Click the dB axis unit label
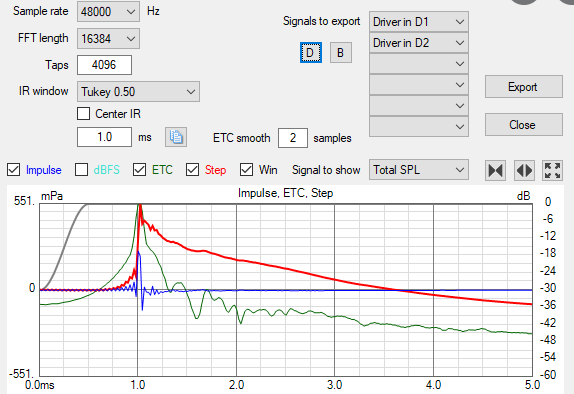Screen dimensions: 574x394 tap(523, 196)
